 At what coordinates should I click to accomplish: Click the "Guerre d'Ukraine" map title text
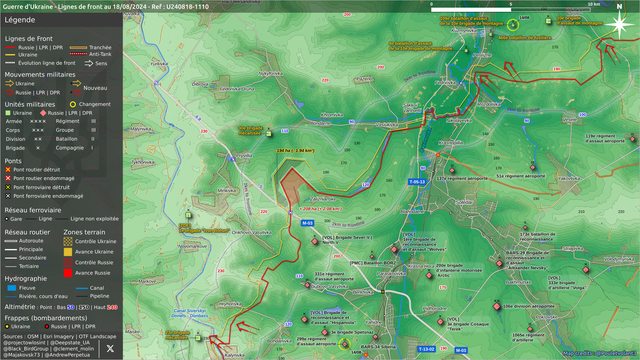(28, 7)
